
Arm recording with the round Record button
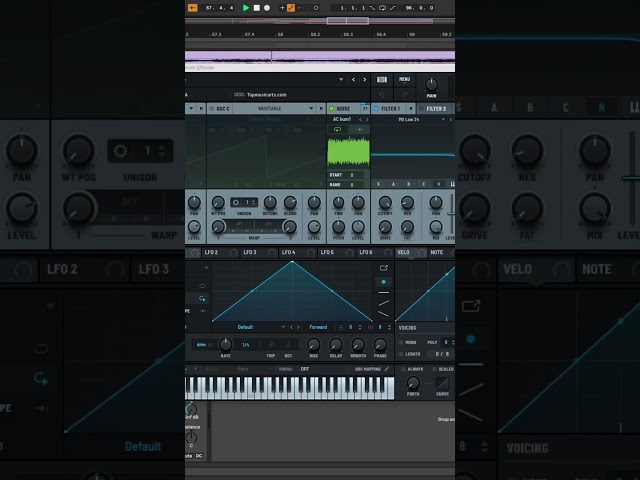(x=267, y=8)
